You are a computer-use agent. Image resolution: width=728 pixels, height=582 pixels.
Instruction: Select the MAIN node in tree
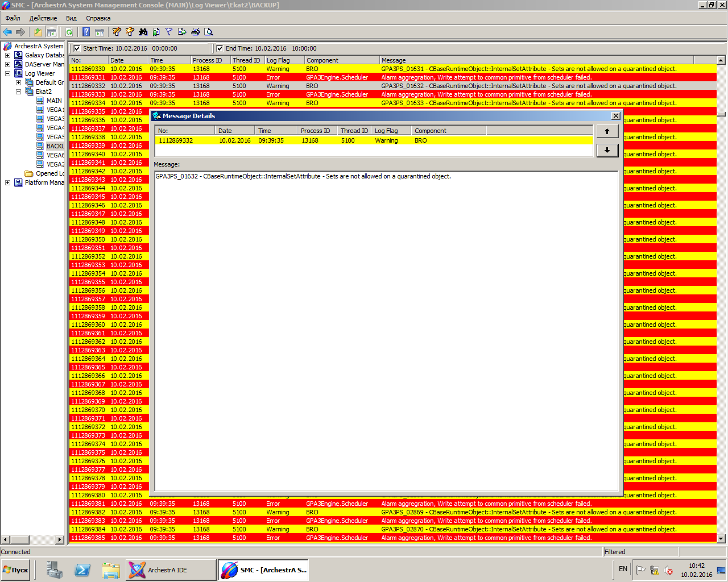(x=54, y=101)
